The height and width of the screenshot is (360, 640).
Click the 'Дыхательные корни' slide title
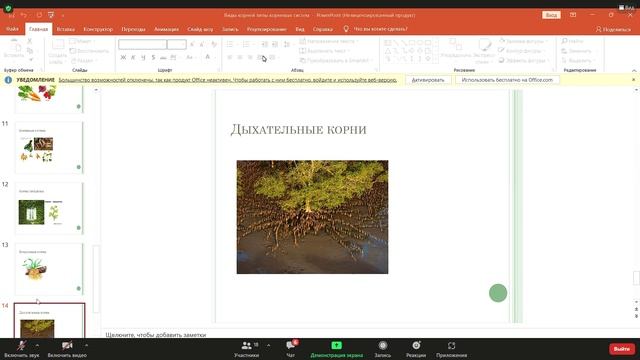(x=298, y=129)
